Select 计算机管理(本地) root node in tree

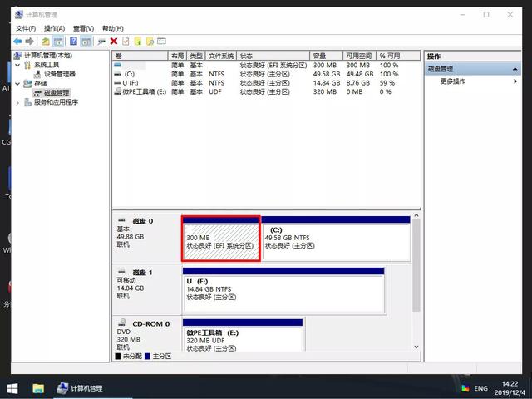pos(48,56)
